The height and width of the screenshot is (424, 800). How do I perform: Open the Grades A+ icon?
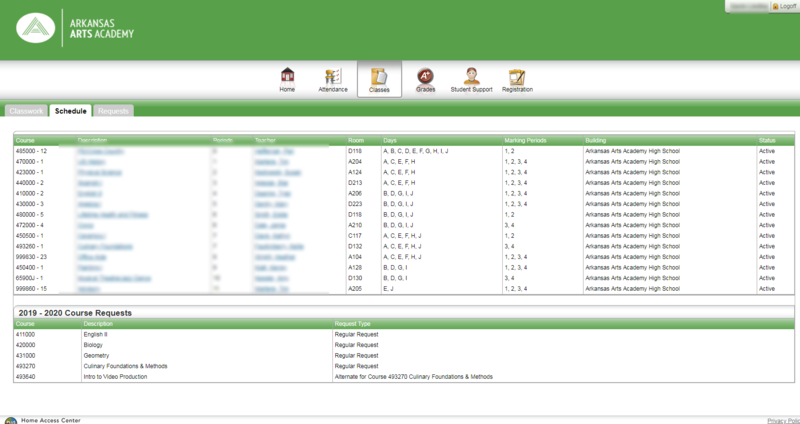coord(425,79)
